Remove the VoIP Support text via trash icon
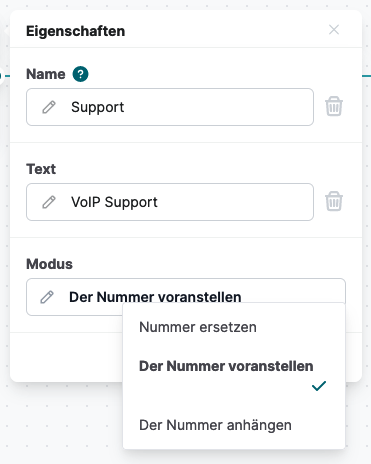Image resolution: width=371 pixels, height=464 pixels. 334,201
